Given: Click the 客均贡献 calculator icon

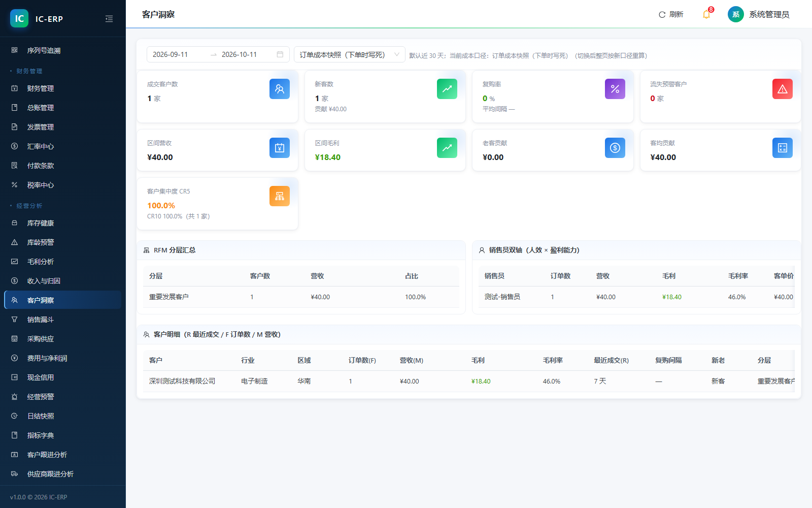Looking at the screenshot, I should point(783,148).
